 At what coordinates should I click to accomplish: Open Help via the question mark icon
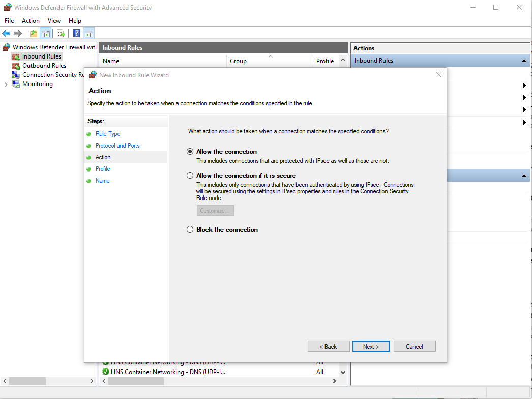click(76, 34)
